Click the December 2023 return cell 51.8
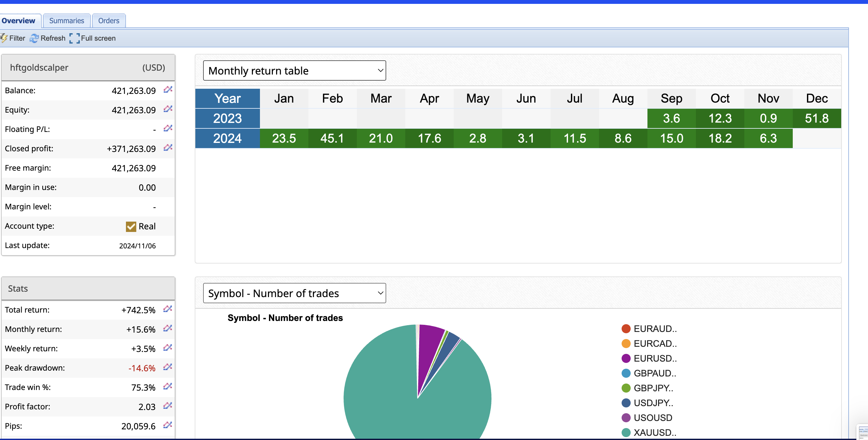The height and width of the screenshot is (440, 868). (816, 118)
